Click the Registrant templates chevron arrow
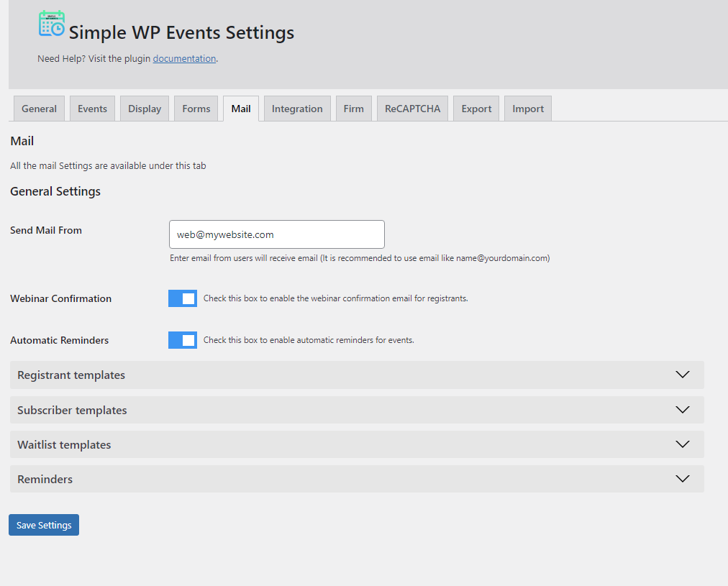The height and width of the screenshot is (586, 728). coord(683,375)
